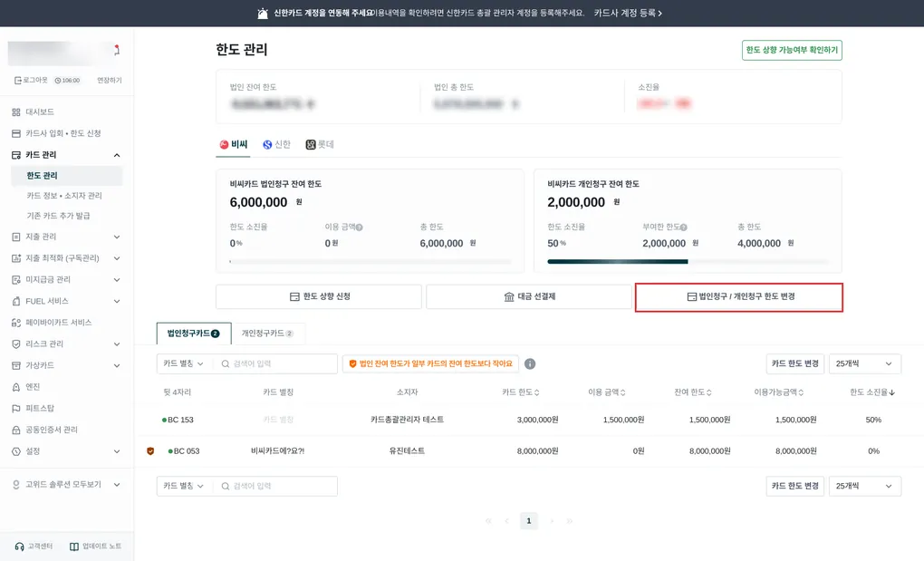Collapse the 카드 관리 section chevron
The image size is (924, 561).
point(117,155)
